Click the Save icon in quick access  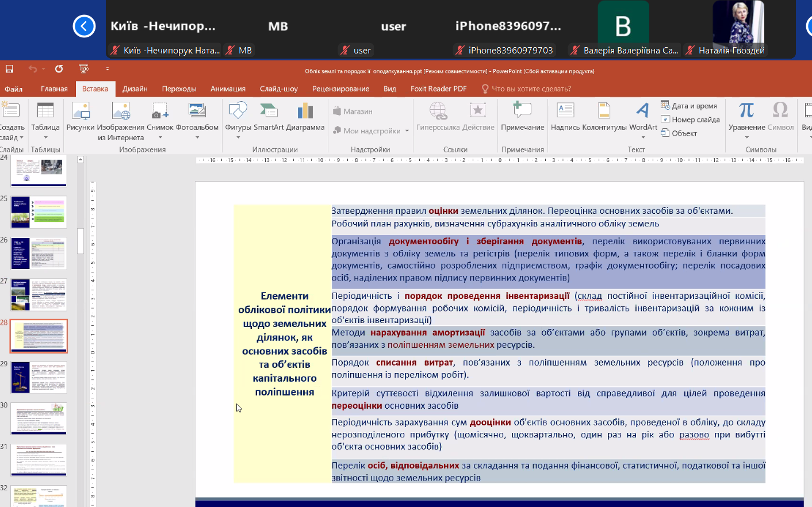click(9, 69)
